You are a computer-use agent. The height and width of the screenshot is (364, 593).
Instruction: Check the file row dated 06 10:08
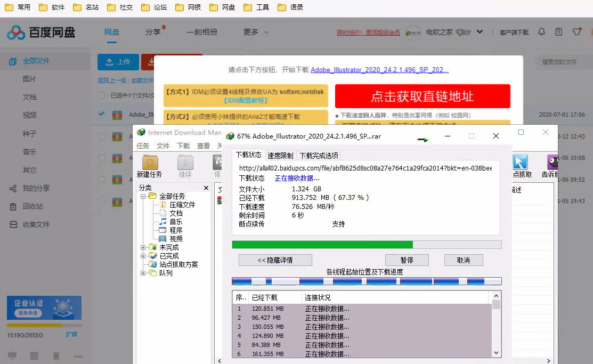click(x=101, y=157)
